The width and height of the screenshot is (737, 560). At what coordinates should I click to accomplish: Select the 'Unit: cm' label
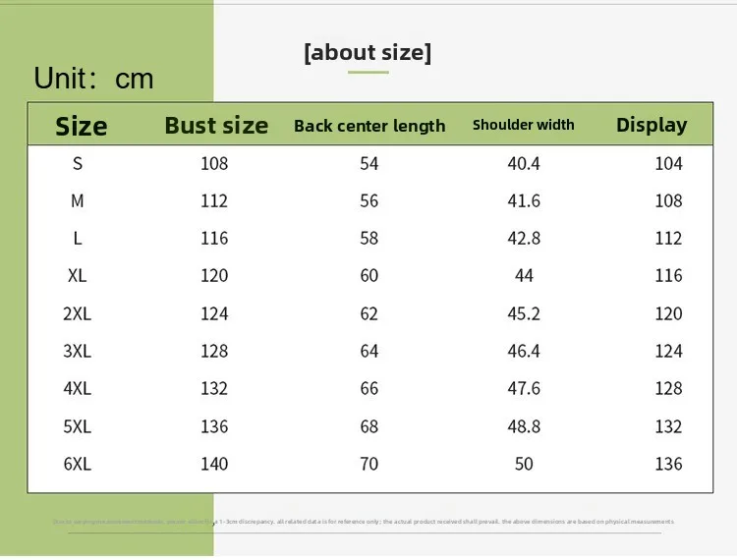[93, 78]
